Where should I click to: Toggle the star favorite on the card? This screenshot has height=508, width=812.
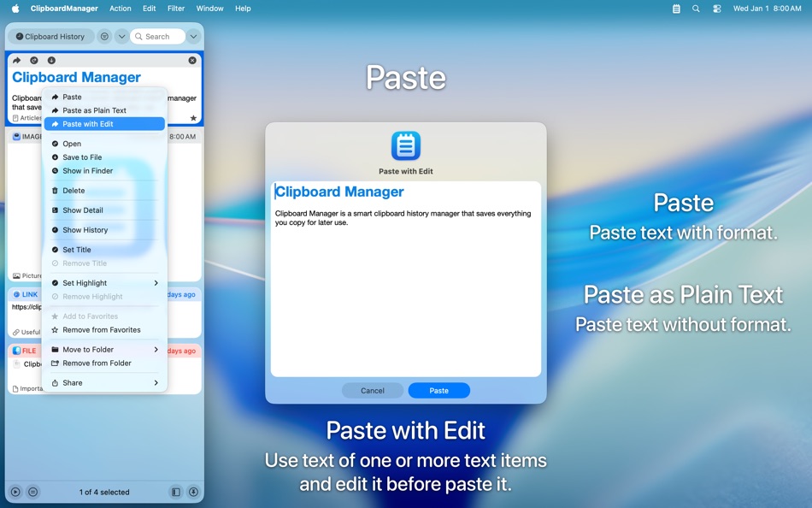pyautogui.click(x=193, y=119)
